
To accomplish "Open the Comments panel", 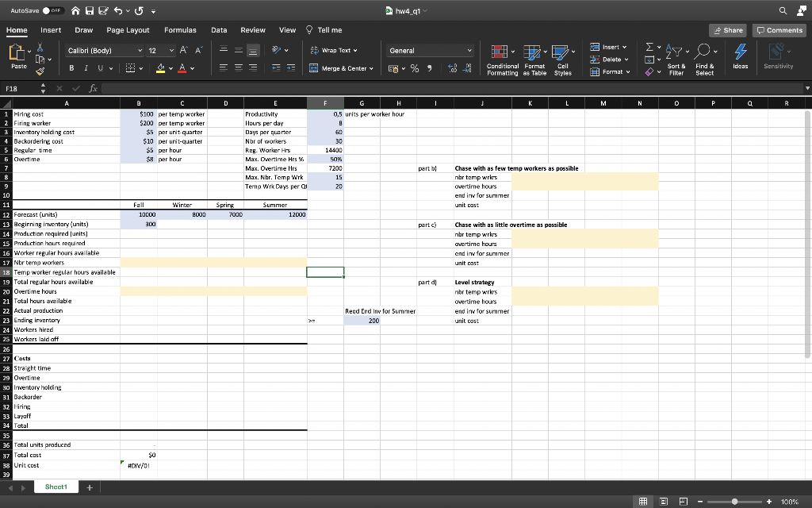I will point(779,29).
